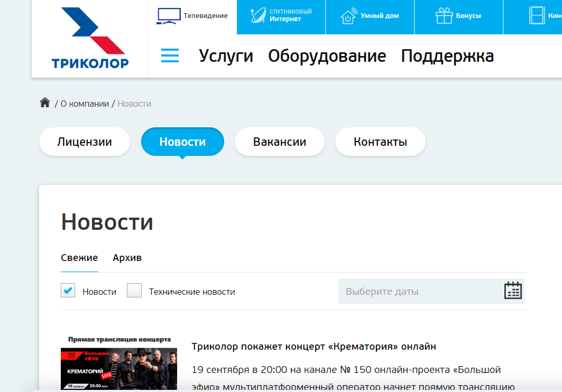The height and width of the screenshot is (392, 562).
Task: Click the gift box Бонусы icon
Action: click(x=444, y=16)
